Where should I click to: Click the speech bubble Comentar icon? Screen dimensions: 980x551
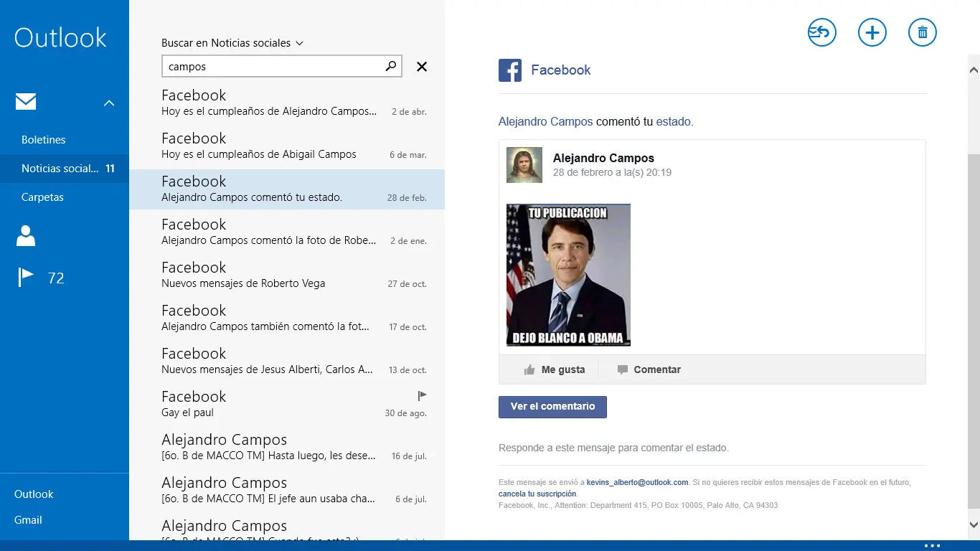point(622,369)
